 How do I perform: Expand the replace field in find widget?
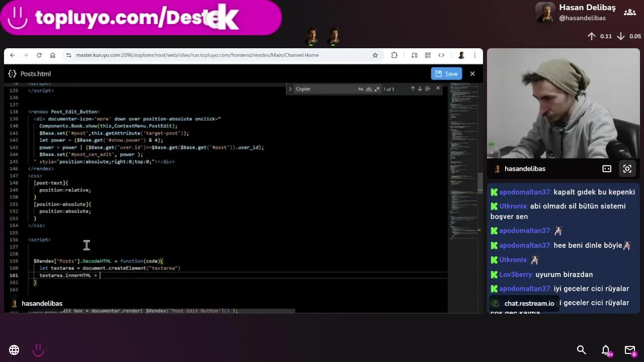click(290, 89)
